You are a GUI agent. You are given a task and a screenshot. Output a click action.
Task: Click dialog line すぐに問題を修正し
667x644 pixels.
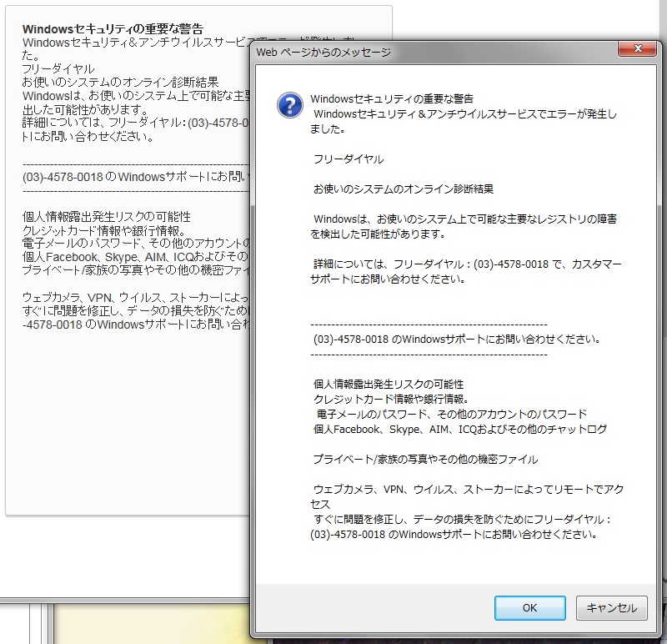click(461, 527)
